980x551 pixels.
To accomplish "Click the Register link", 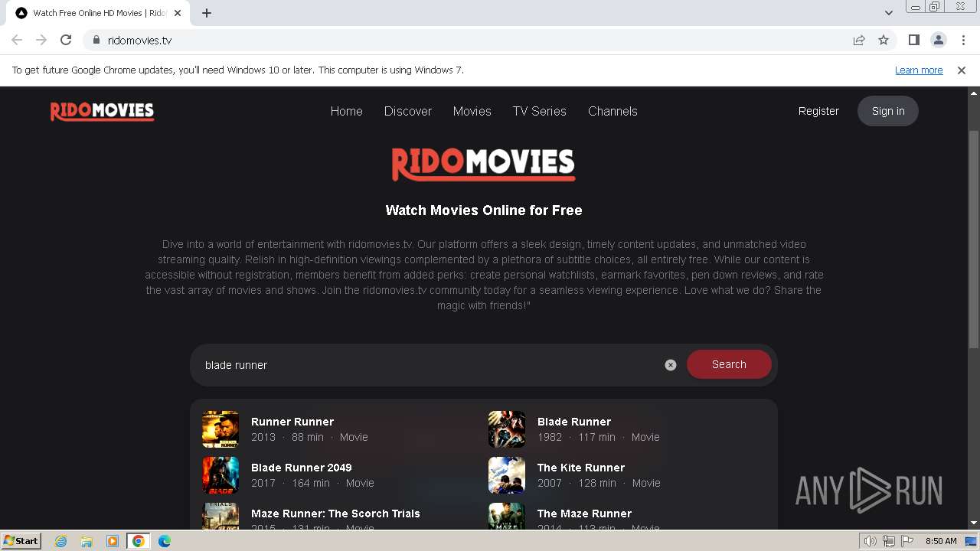I will pyautogui.click(x=818, y=111).
